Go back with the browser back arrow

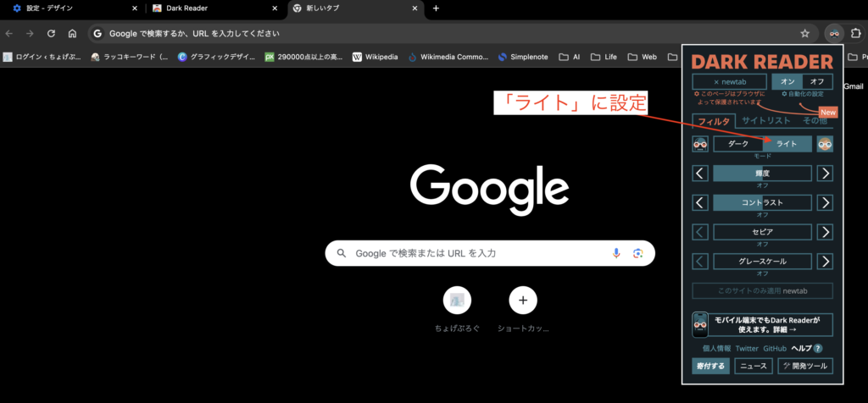click(8, 34)
